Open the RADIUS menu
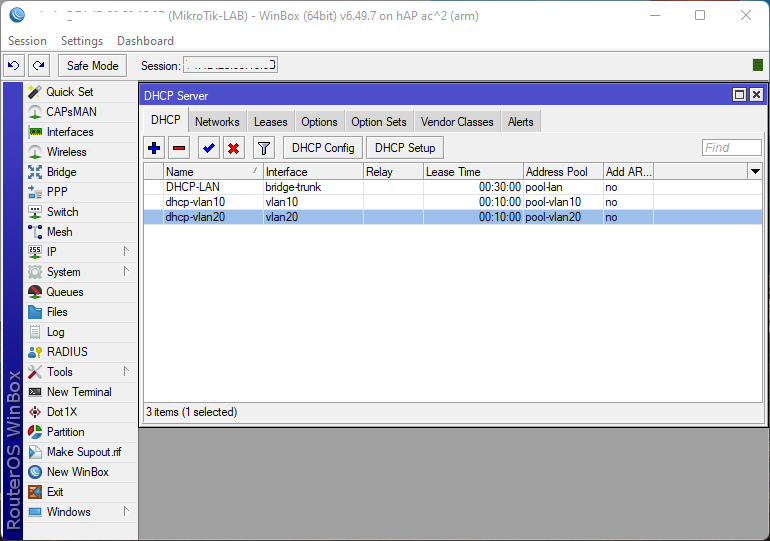The image size is (770, 541). pyautogui.click(x=81, y=352)
